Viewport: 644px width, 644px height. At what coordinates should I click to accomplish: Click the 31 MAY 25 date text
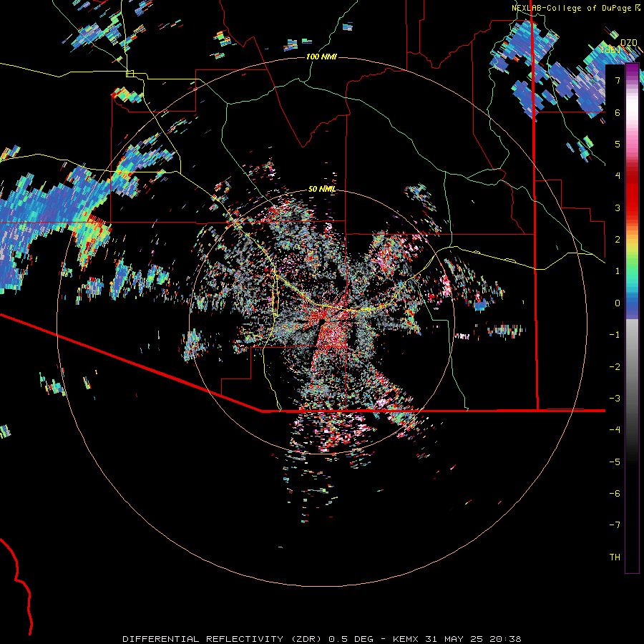point(454,639)
